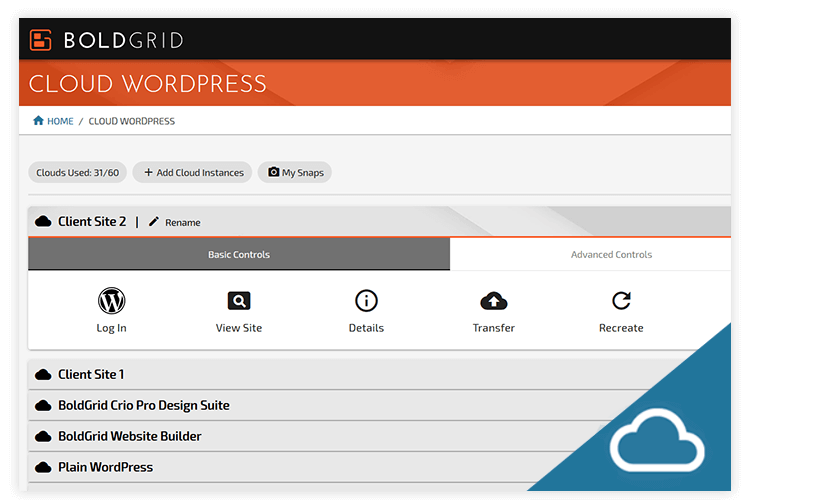
Task: Click the CLOUD WORDPRESS breadcrumb text
Action: pyautogui.click(x=131, y=121)
